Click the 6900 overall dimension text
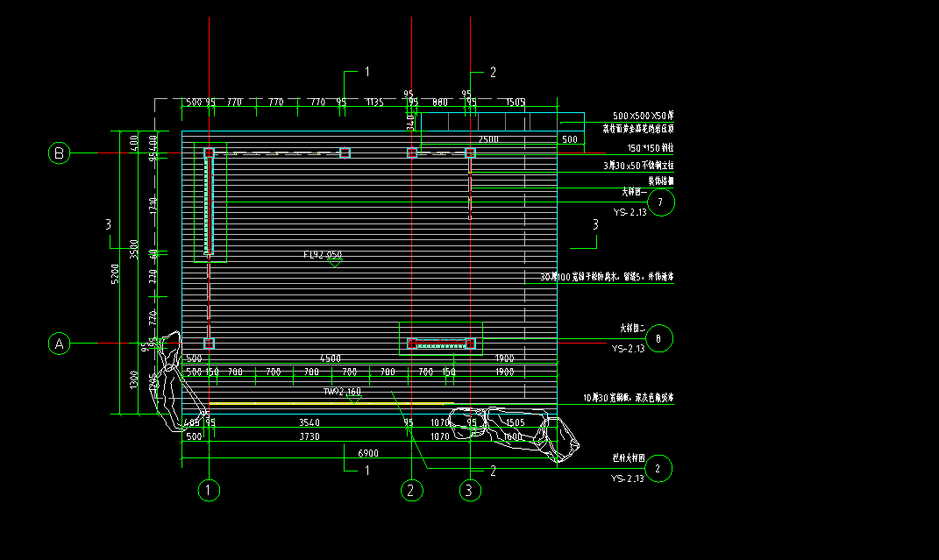939x560 pixels. 368,452
